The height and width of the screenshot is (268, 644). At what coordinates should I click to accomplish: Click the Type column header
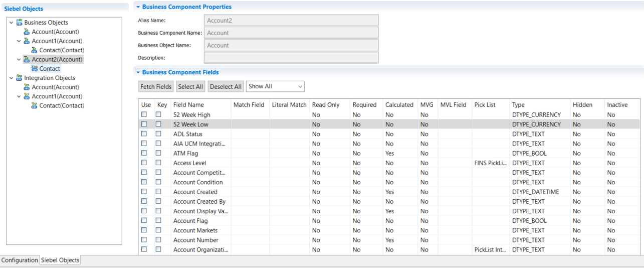540,105
